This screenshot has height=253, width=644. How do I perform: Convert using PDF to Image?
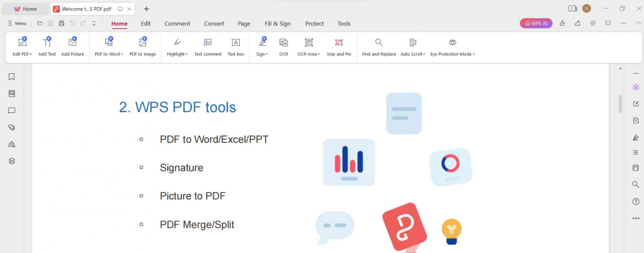142,46
